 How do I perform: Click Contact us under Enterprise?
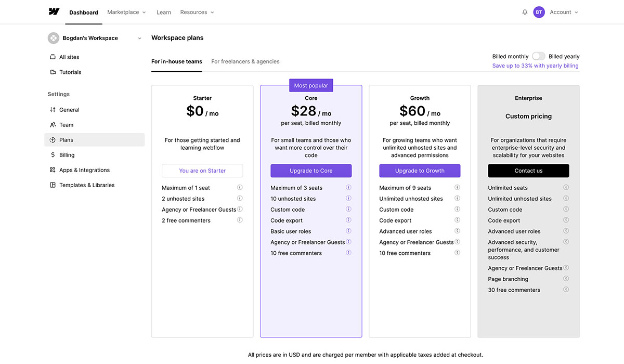tap(528, 171)
